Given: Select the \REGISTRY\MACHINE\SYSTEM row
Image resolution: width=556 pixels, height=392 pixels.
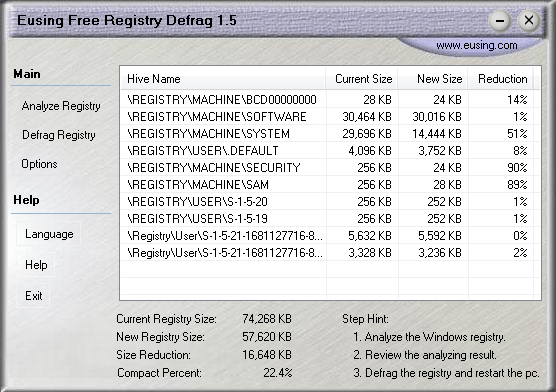Looking at the screenshot, I should (327, 133).
